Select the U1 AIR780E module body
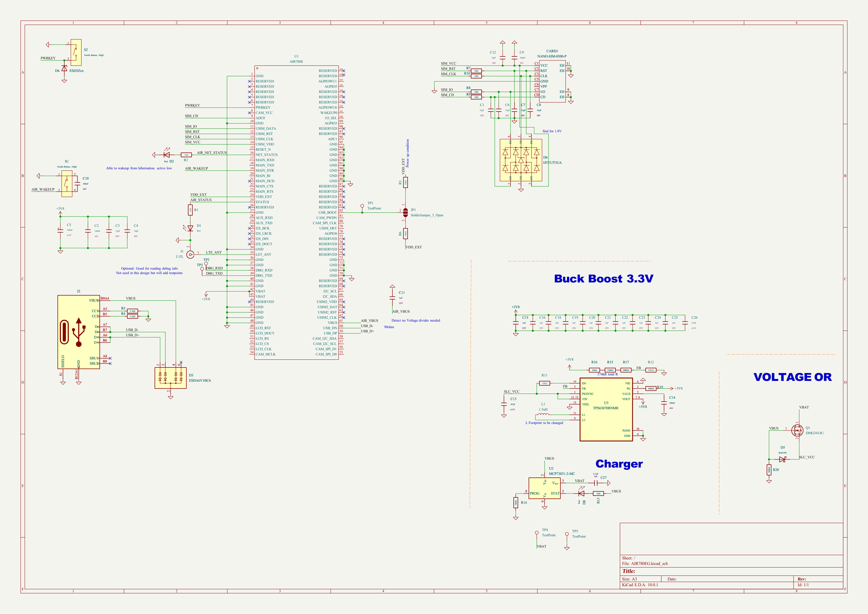Image resolution: width=868 pixels, height=614 pixels. click(x=296, y=212)
